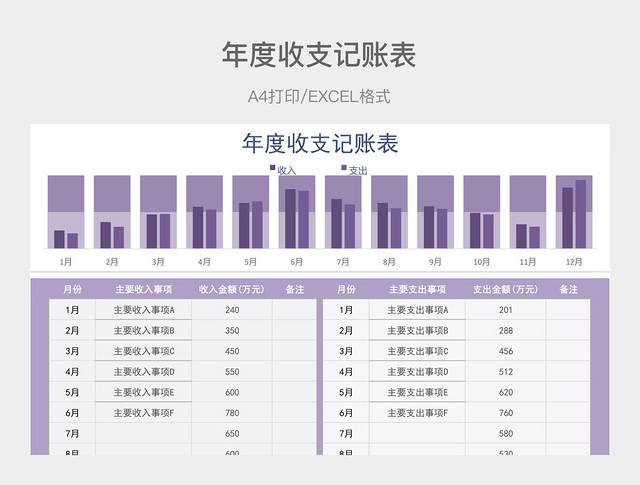This screenshot has width=640, height=485.
Task: Click expense amount cell 620
Action: [x=506, y=392]
